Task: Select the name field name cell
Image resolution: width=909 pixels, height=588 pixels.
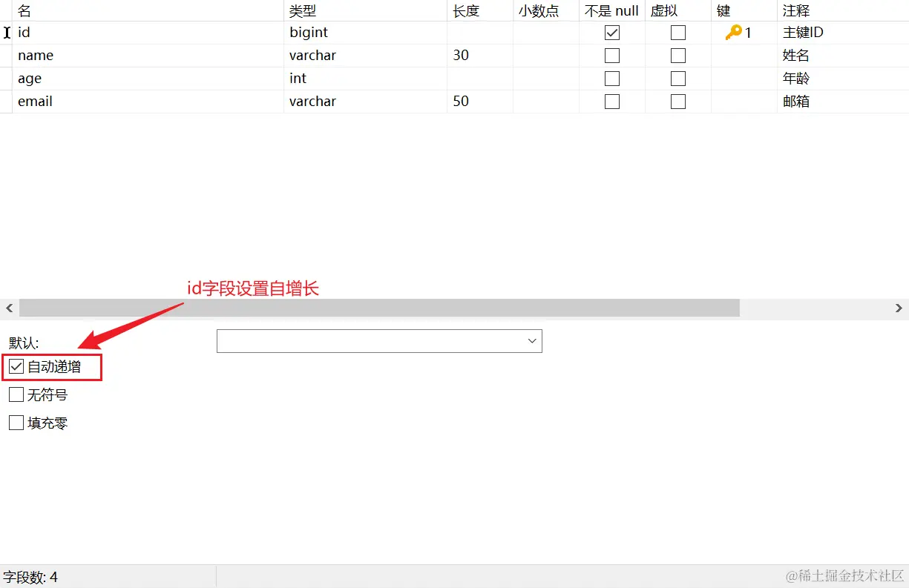Action: coord(148,56)
